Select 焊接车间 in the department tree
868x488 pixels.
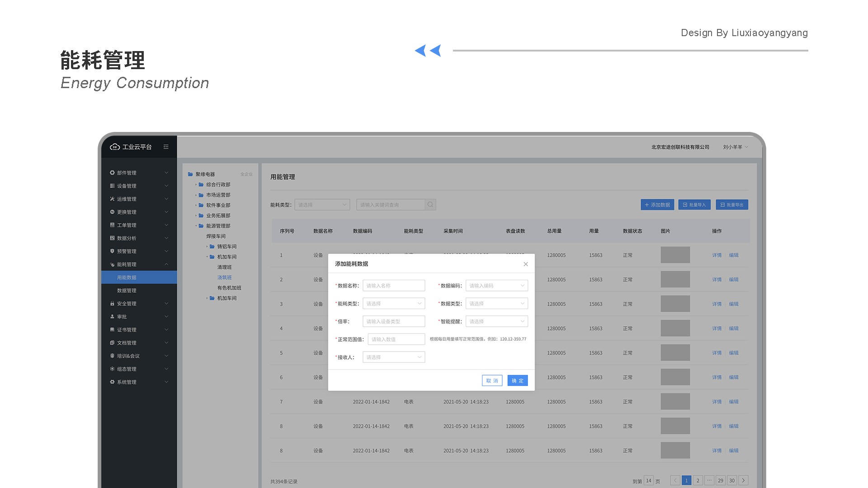coord(216,236)
